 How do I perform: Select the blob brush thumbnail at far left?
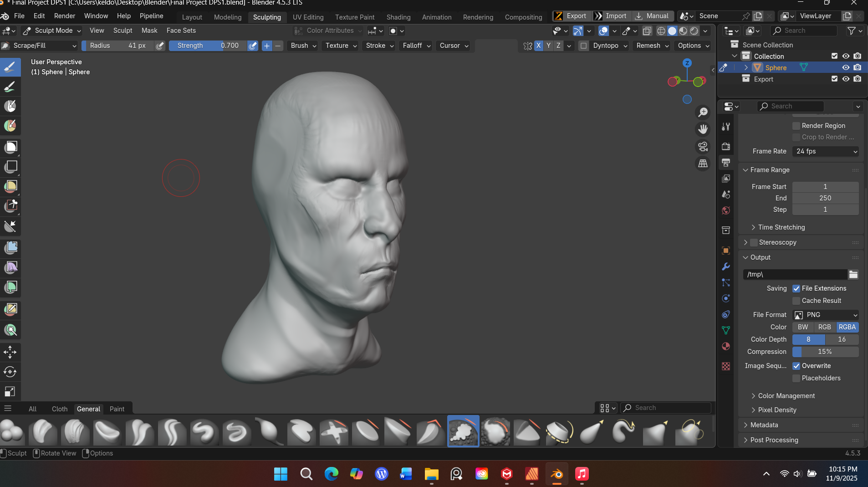coord(12,431)
